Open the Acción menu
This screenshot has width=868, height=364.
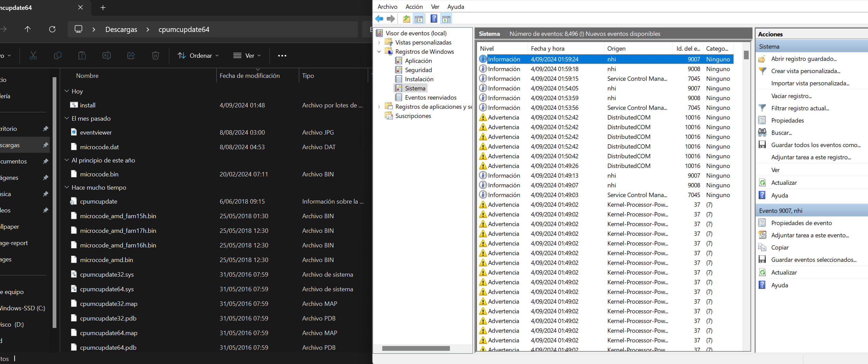click(x=414, y=6)
